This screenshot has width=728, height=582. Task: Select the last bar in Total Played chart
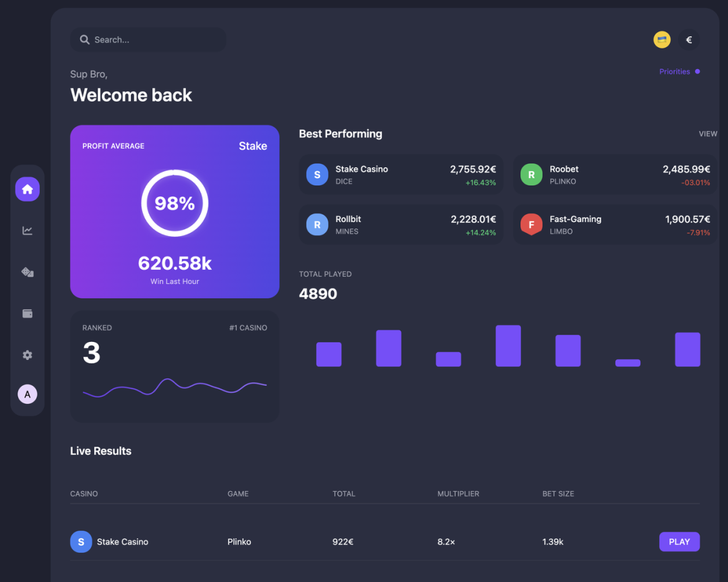(x=687, y=349)
